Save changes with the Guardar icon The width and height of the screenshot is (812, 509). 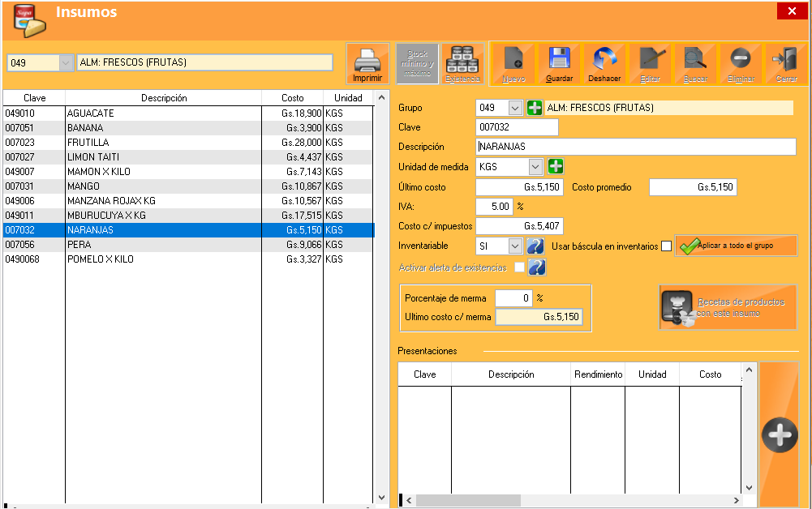coord(559,63)
